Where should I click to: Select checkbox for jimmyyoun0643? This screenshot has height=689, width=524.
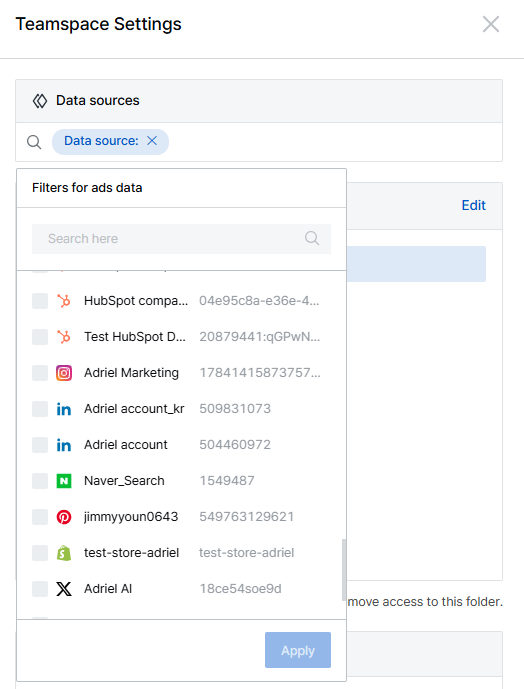click(40, 517)
